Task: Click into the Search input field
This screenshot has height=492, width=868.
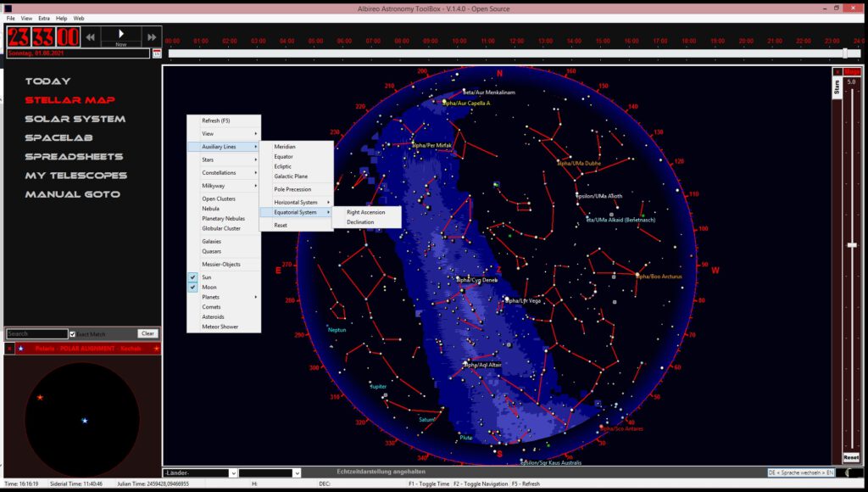Action: 37,333
